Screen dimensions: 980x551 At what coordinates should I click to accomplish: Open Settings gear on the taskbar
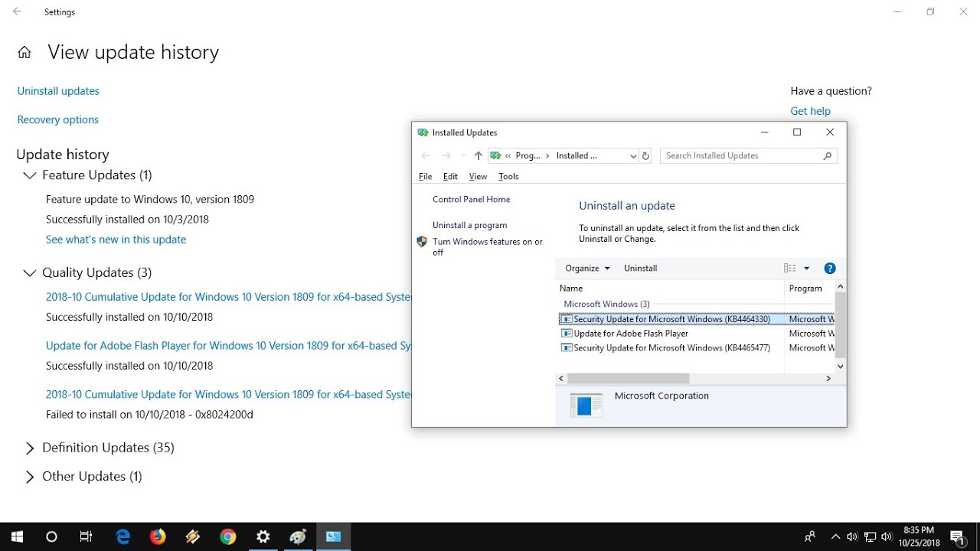coord(263,536)
